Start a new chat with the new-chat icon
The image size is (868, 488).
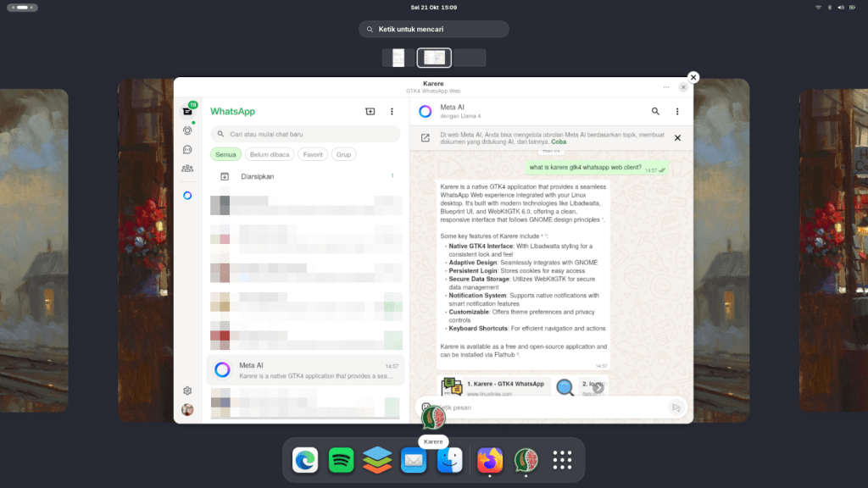(370, 111)
